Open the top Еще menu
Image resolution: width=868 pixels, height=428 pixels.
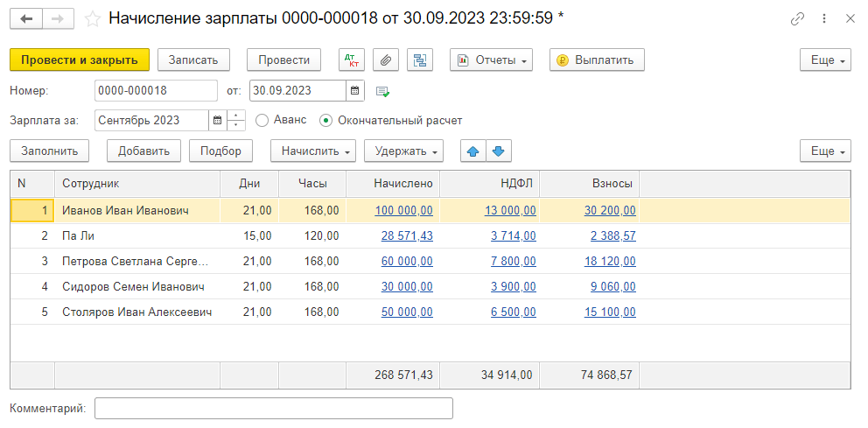(825, 60)
